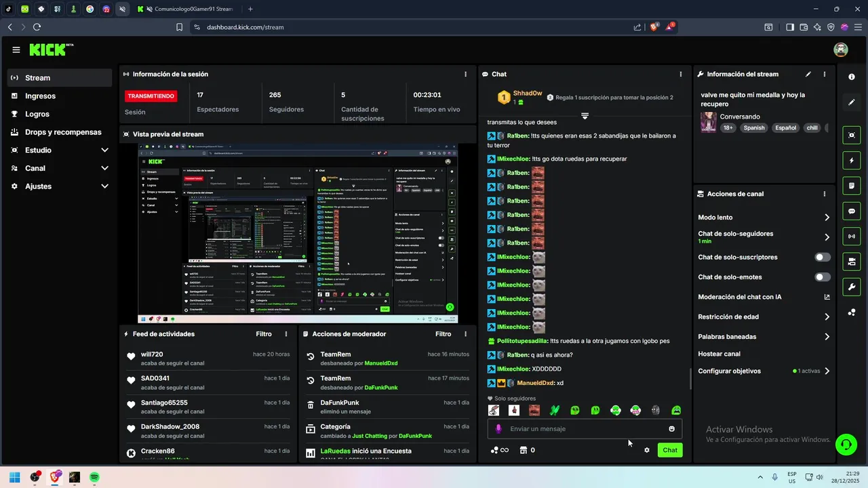Open chat settings gear icon
The image size is (868, 488).
coord(647,450)
